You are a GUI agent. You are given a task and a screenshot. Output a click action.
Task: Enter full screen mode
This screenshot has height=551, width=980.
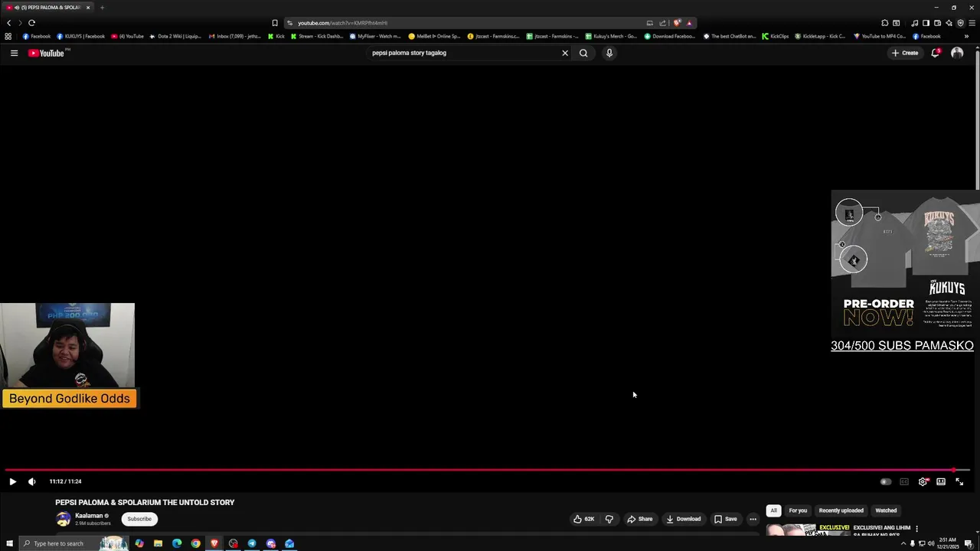tap(959, 481)
